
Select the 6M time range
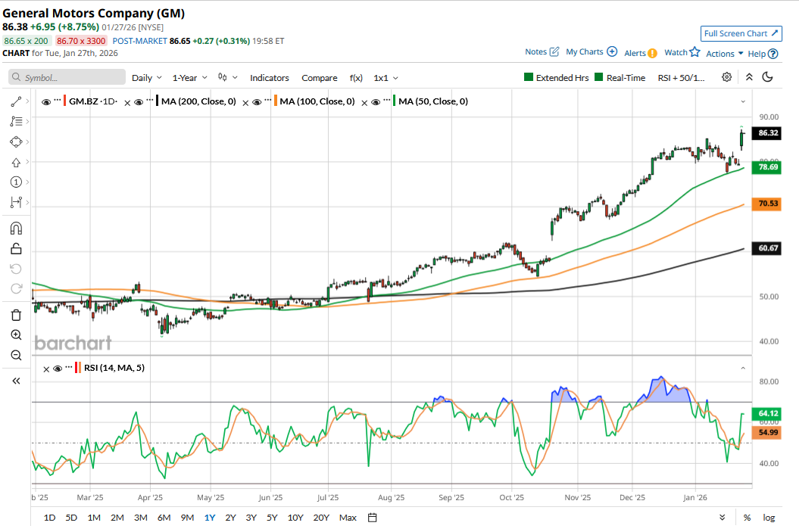pos(164,518)
